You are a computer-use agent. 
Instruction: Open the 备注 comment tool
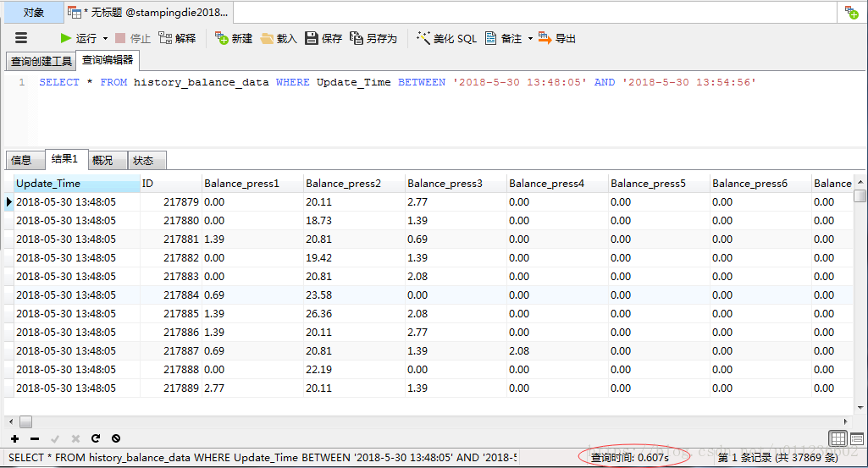(503, 38)
